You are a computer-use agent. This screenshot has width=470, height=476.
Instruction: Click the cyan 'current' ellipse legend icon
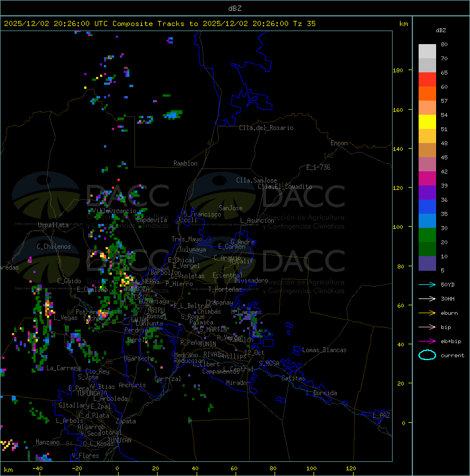click(427, 355)
